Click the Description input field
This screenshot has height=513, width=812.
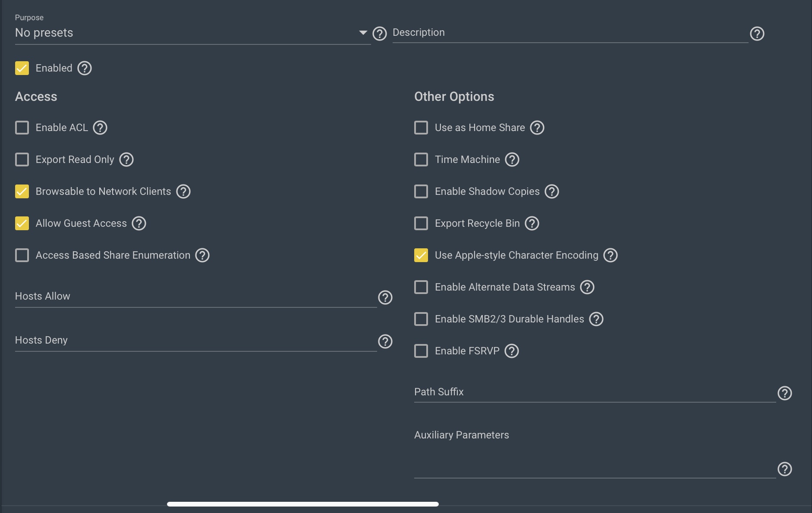pos(570,33)
